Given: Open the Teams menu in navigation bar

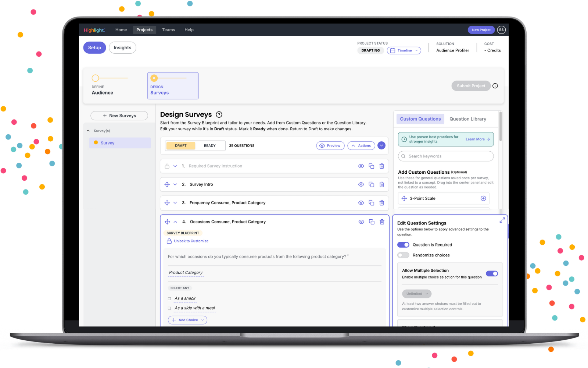Looking at the screenshot, I should (168, 30).
